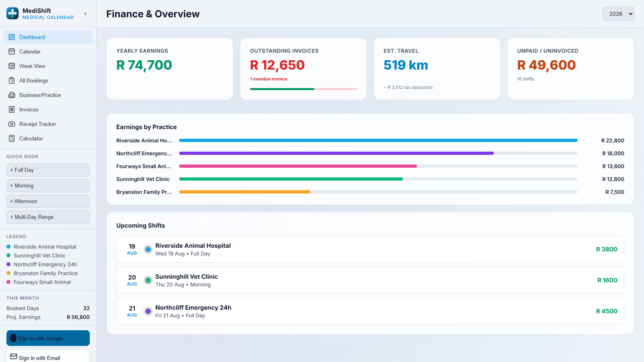Screen dimensions: 644x362
Task: Open the 21 Aug Northcliff shift
Action: coord(370,311)
